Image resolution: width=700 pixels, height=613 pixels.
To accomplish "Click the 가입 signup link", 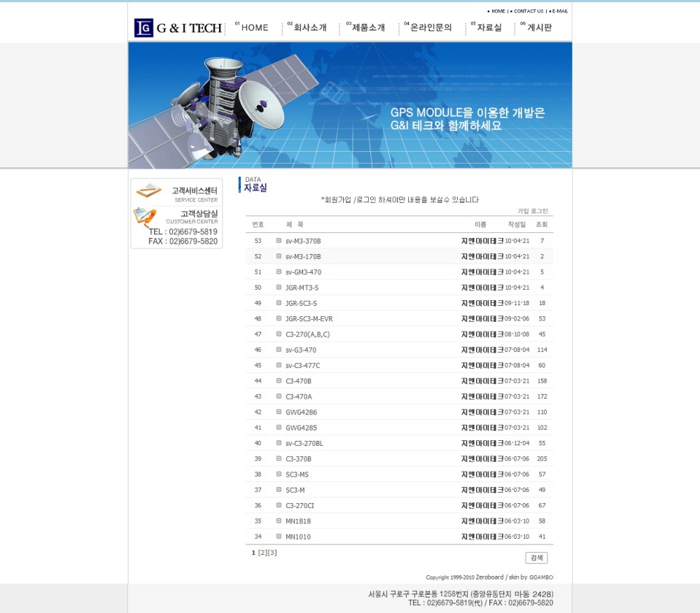I will click(523, 211).
